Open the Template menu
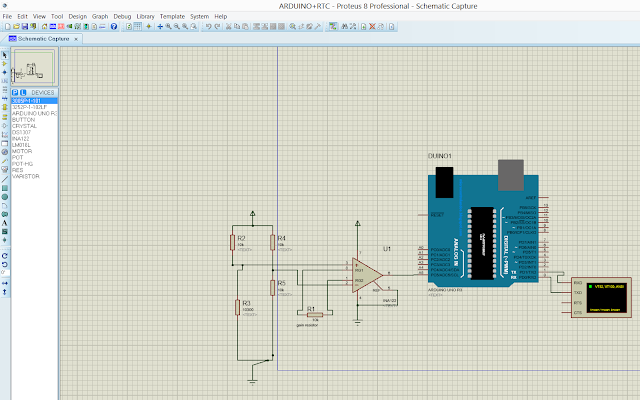 click(x=172, y=16)
